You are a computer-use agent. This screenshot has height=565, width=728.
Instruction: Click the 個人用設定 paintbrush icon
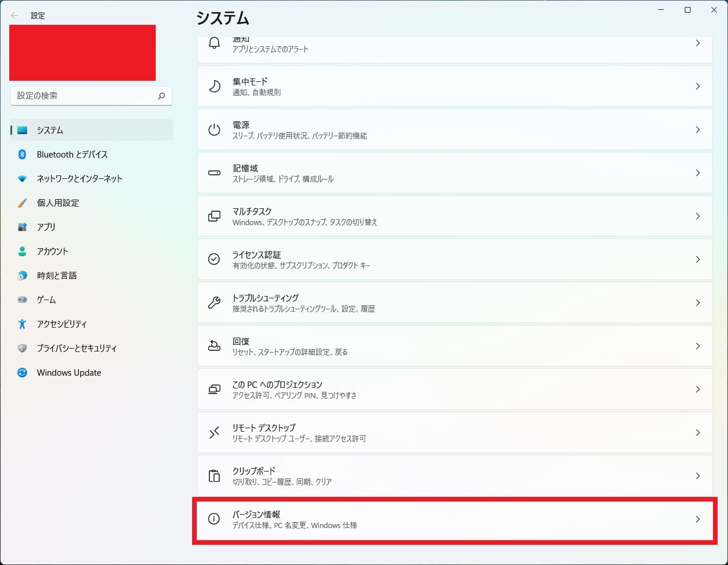(x=22, y=203)
